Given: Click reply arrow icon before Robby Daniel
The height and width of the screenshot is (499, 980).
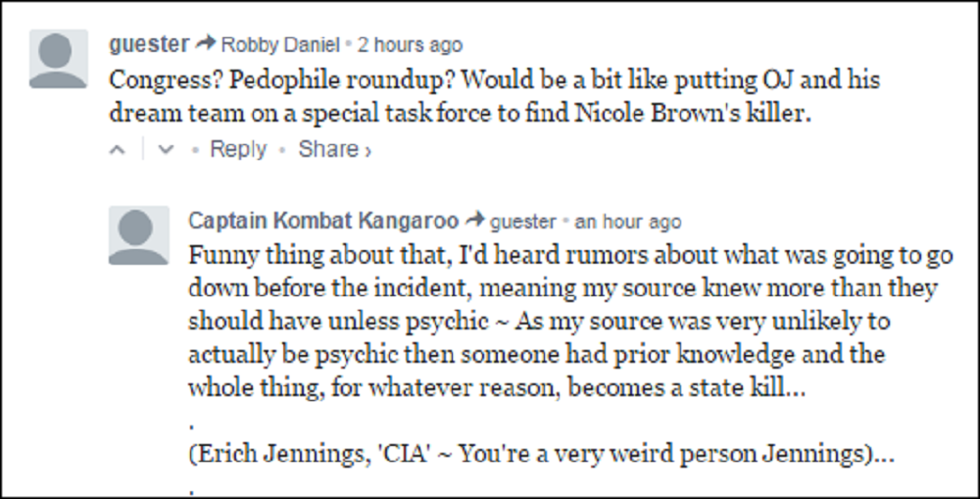Looking at the screenshot, I should tap(205, 44).
